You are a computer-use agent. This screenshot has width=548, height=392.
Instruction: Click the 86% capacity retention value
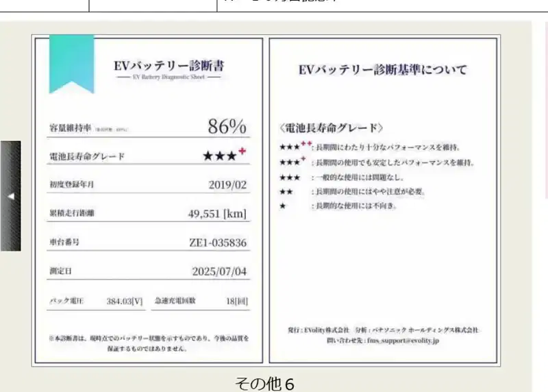pos(227,126)
